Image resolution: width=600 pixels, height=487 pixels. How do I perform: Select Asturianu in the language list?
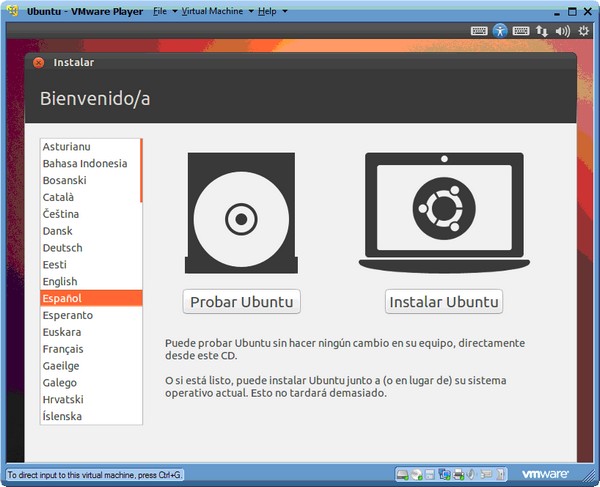[x=90, y=147]
